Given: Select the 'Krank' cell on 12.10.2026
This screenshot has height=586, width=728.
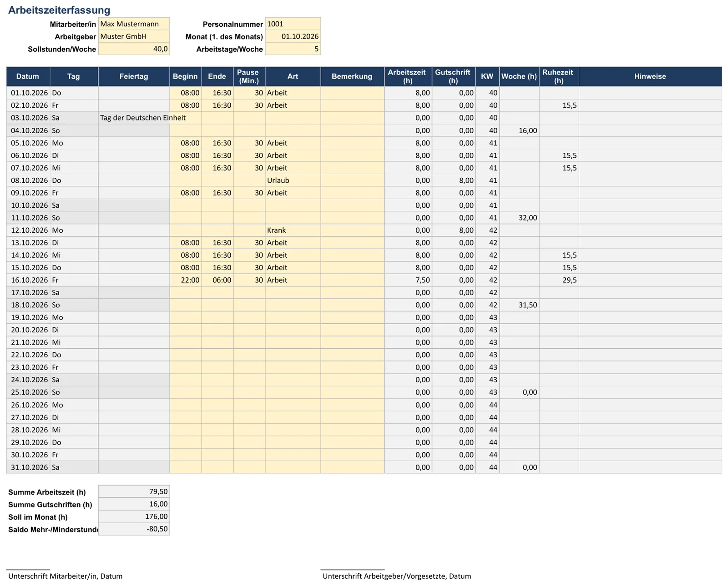Looking at the screenshot, I should tap(293, 230).
